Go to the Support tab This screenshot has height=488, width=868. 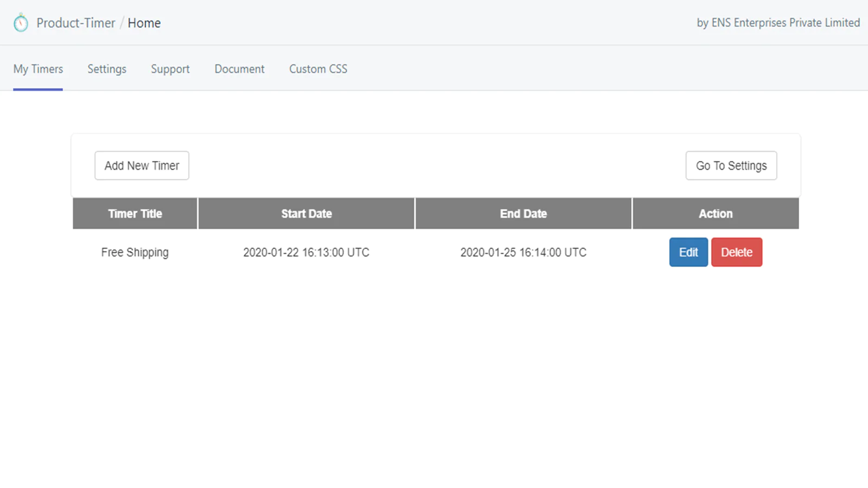pyautogui.click(x=170, y=69)
